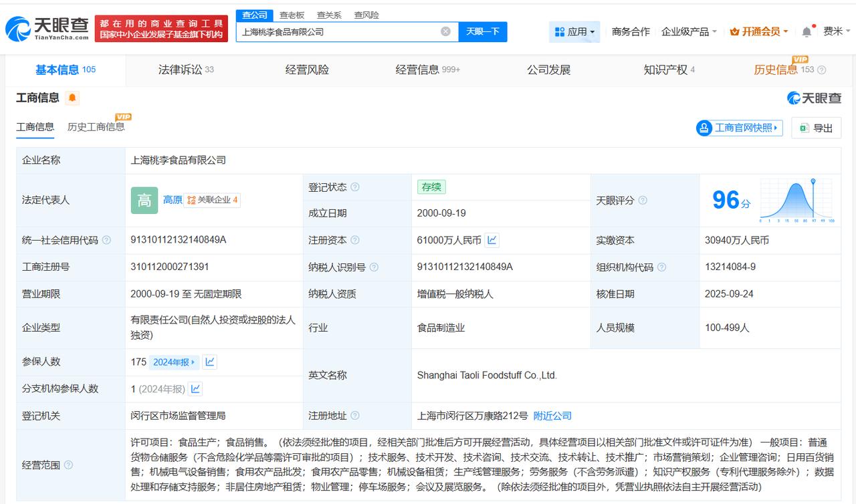Switch search mode to 查风险
The width and height of the screenshot is (856, 504).
tap(366, 15)
